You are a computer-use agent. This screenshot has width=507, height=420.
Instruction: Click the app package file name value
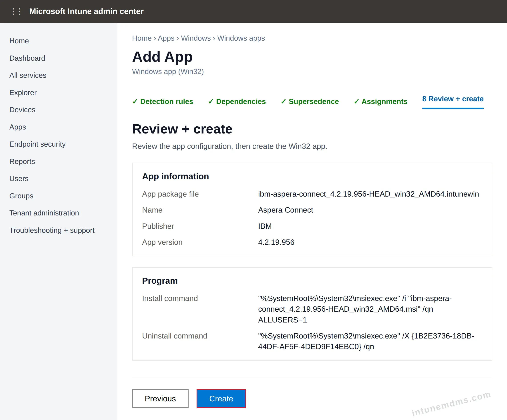[x=368, y=194]
